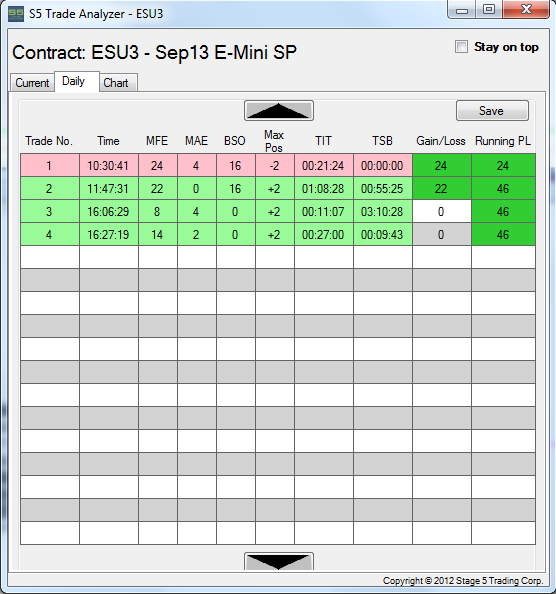Click the TSB value 03:10:28
Viewport: 556px width, 594px height.
tap(383, 211)
